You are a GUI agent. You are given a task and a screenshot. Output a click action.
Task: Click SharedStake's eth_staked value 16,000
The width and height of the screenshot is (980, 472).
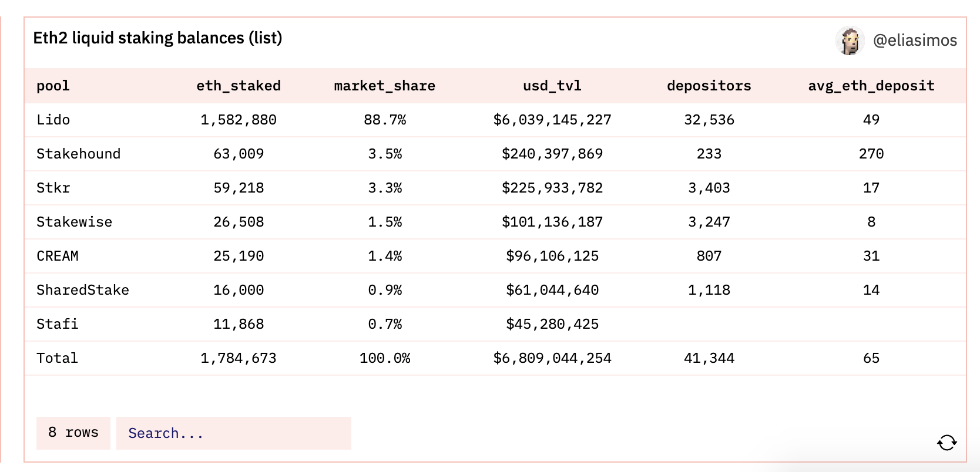point(239,290)
